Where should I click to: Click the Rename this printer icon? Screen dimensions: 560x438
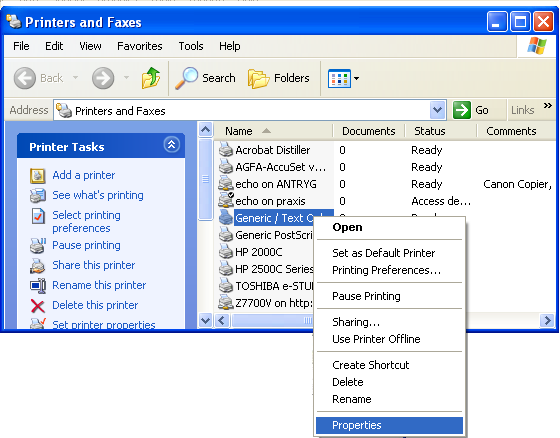point(38,286)
